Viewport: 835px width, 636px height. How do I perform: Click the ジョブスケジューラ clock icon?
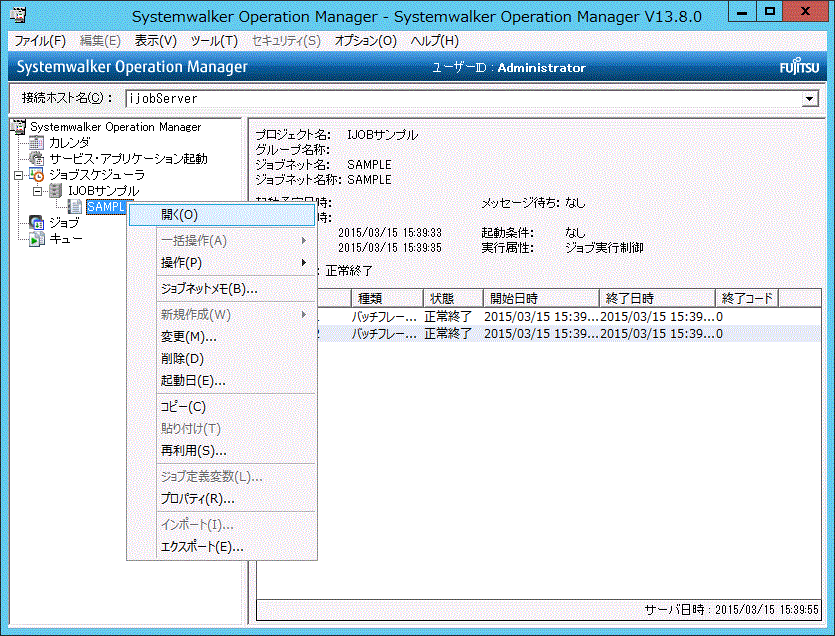[x=36, y=175]
